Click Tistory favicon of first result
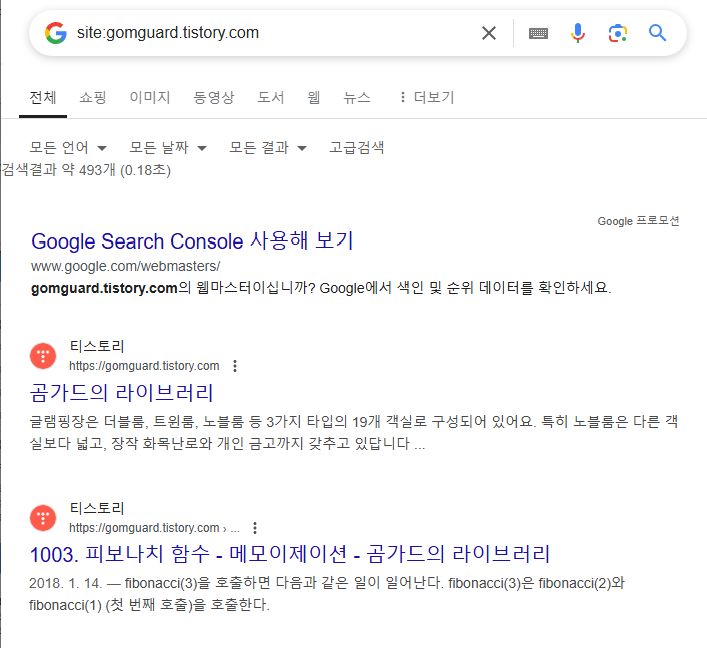707x648 pixels. point(43,356)
